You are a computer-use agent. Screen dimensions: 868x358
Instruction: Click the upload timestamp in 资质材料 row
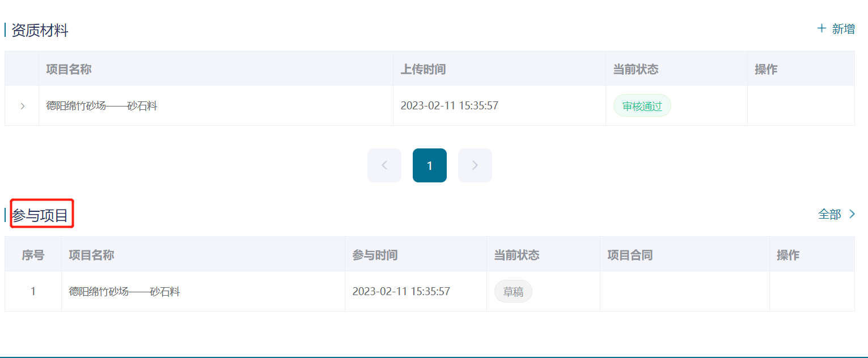pos(449,106)
